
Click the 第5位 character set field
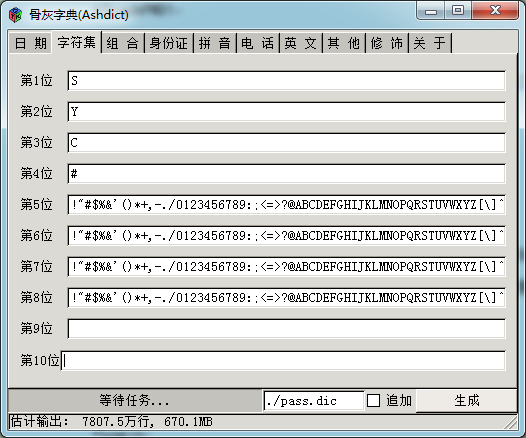click(286, 204)
